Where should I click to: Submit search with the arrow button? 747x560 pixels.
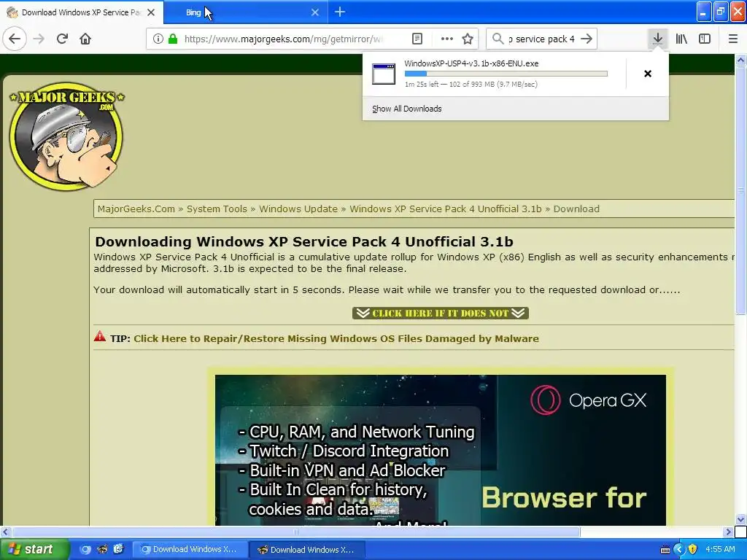(587, 39)
